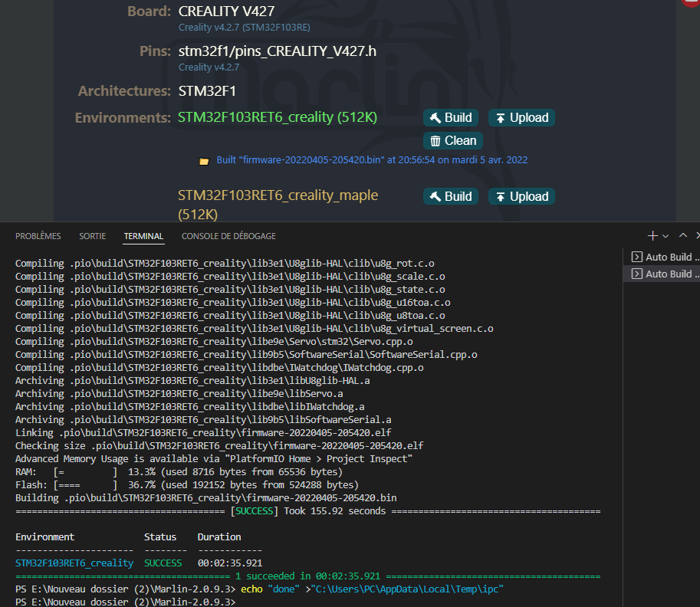The height and width of the screenshot is (607, 700).
Task: Click the last empty PowerShell prompt line
Action: coord(126,602)
